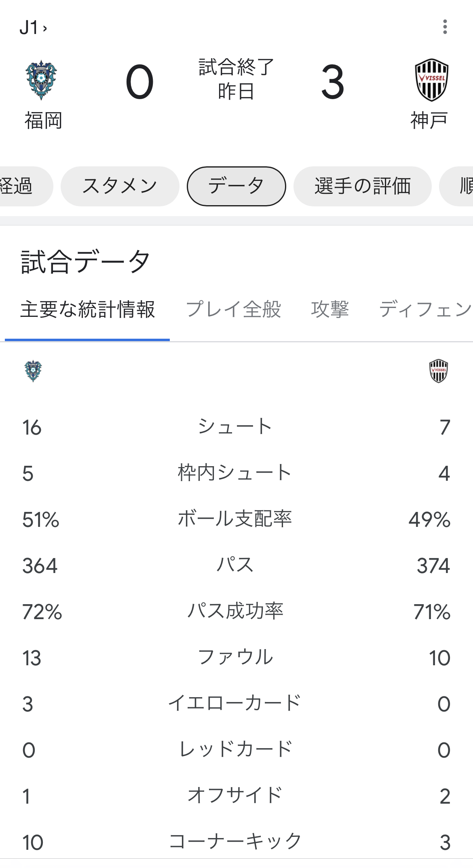Image resolution: width=473 pixels, height=868 pixels.
Task: Switch to the ディフェンス tab
Action: tap(425, 310)
